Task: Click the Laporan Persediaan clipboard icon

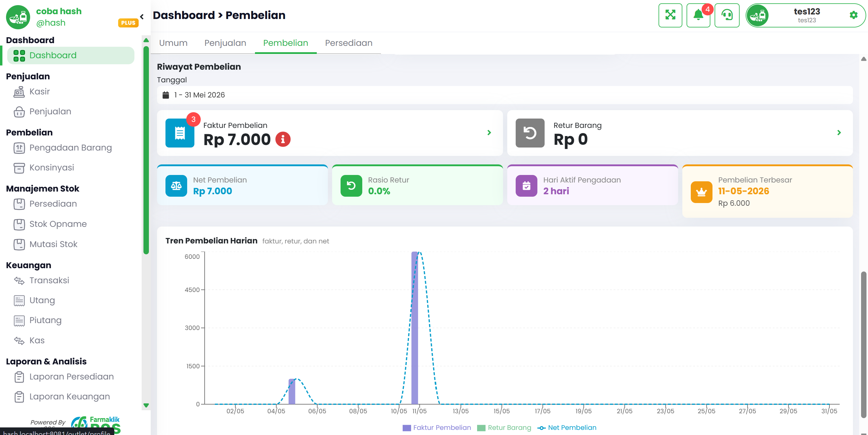Action: [19, 377]
